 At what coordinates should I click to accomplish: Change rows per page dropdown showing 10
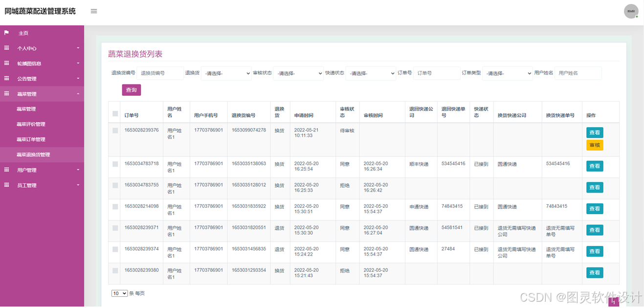(119, 293)
